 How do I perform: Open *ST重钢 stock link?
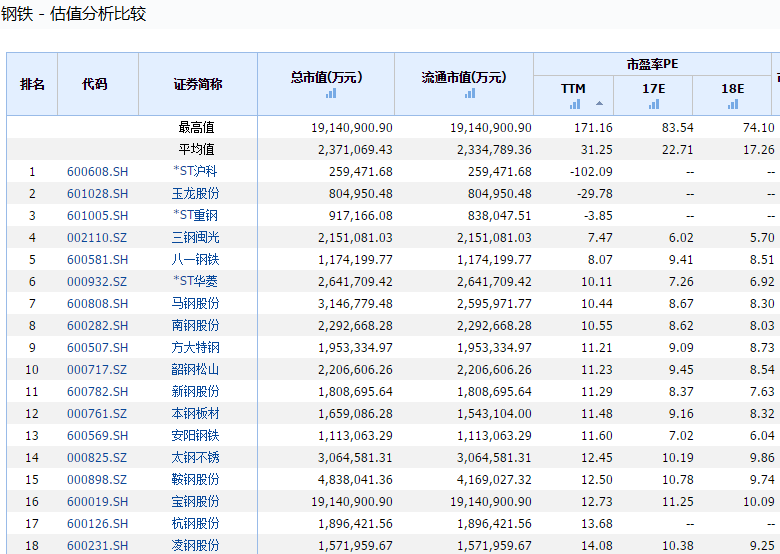[x=195, y=215]
